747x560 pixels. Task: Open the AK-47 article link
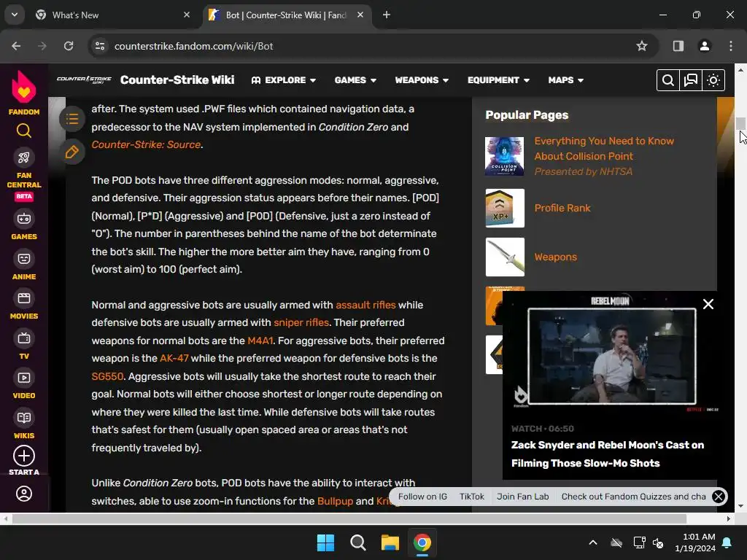click(174, 358)
